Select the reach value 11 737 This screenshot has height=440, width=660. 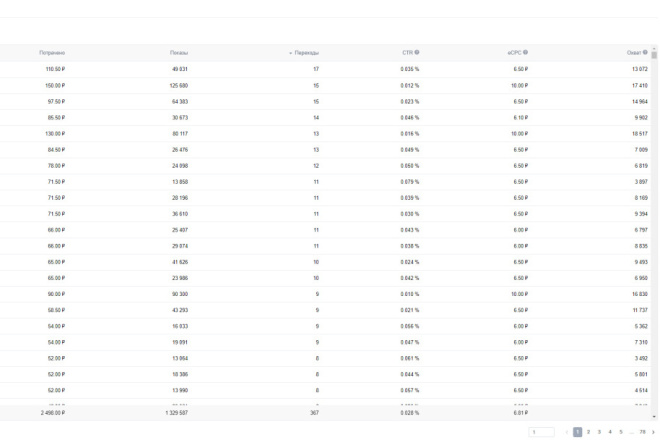tap(640, 310)
